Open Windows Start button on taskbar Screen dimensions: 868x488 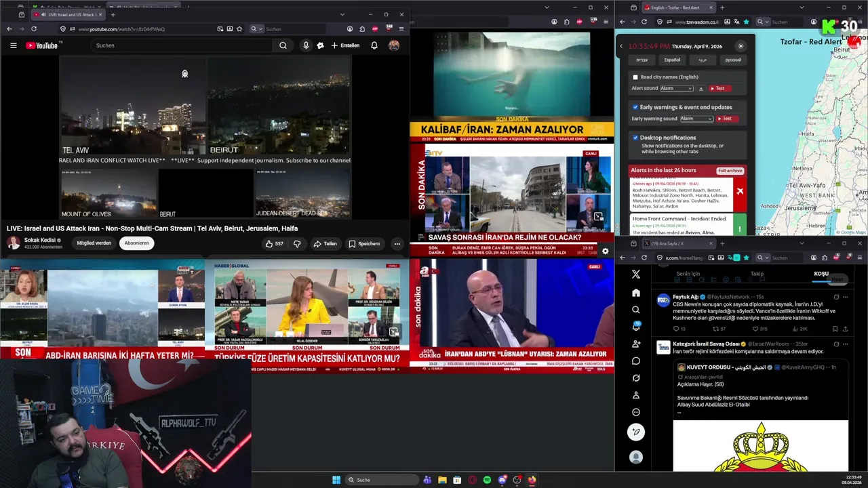coord(336,480)
